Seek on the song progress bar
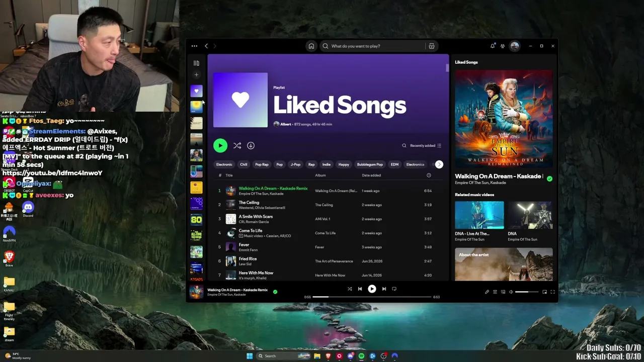Viewport: 644px width, 362px height. [372, 297]
